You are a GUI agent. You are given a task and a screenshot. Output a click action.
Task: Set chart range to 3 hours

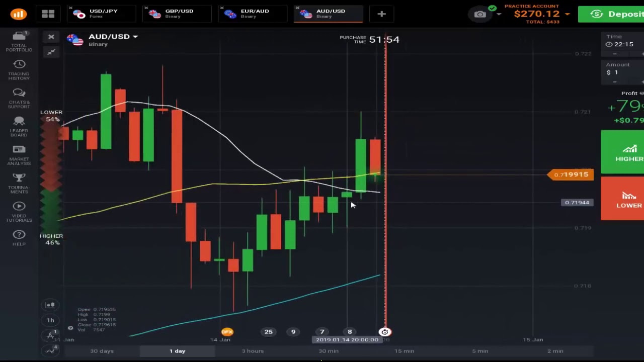[253, 351]
